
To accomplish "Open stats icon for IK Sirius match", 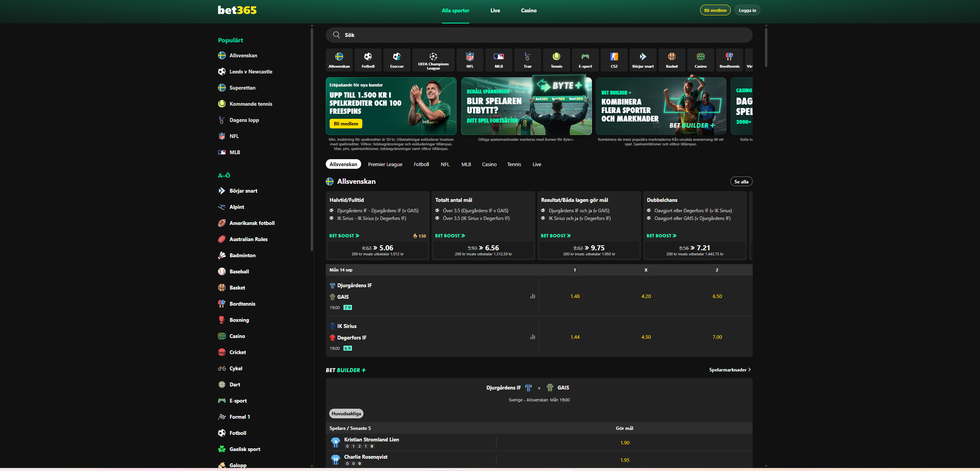I will coord(532,337).
